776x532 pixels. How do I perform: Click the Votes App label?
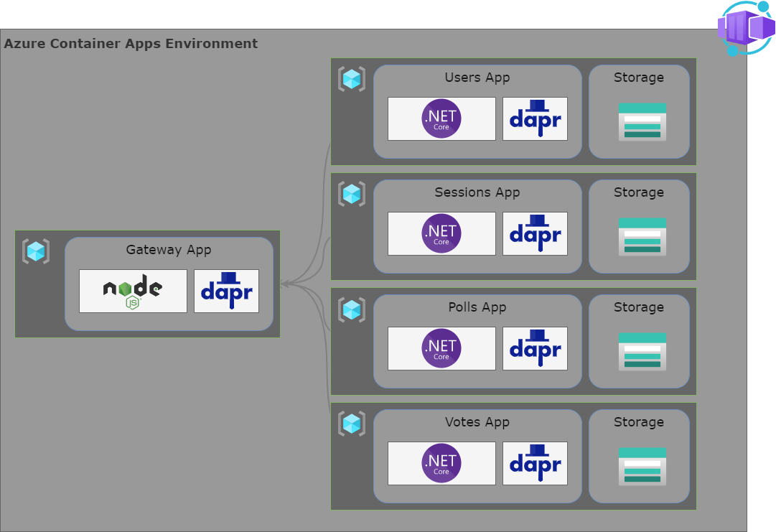(x=477, y=421)
